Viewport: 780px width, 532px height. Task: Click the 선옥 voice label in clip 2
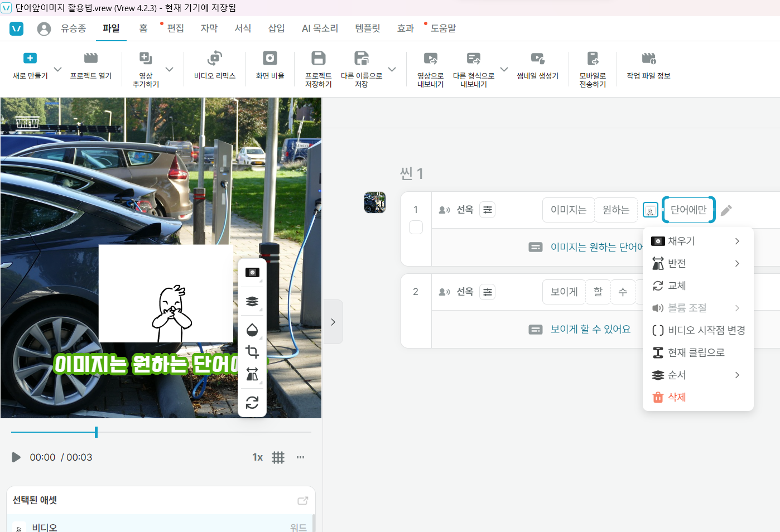pyautogui.click(x=465, y=292)
